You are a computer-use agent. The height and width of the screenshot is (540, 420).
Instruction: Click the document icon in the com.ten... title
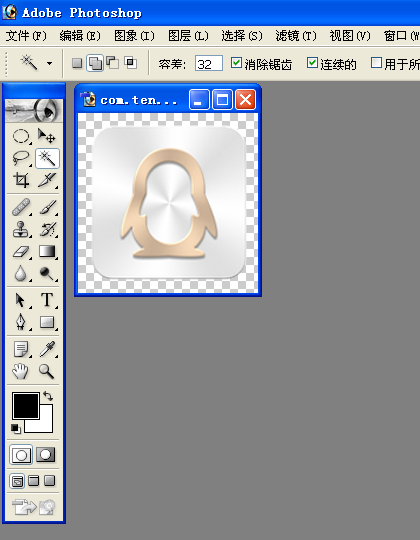point(88,100)
